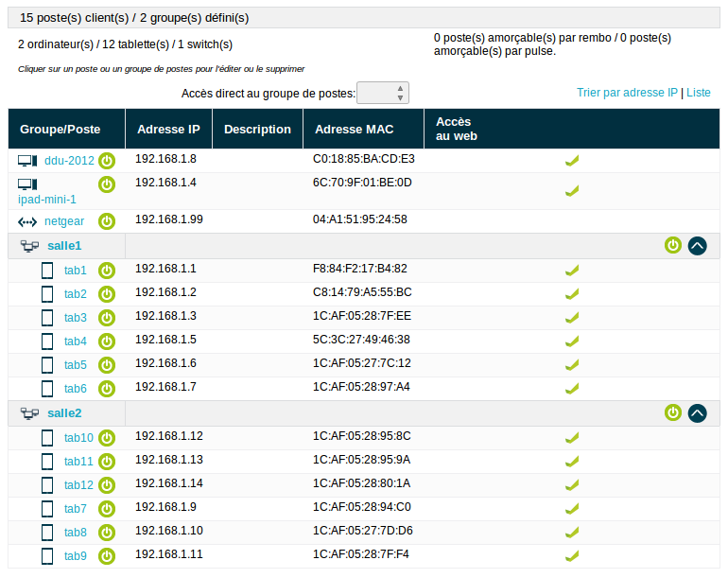Click power icon next to tab3
This screenshot has height=578, width=728.
(x=107, y=318)
